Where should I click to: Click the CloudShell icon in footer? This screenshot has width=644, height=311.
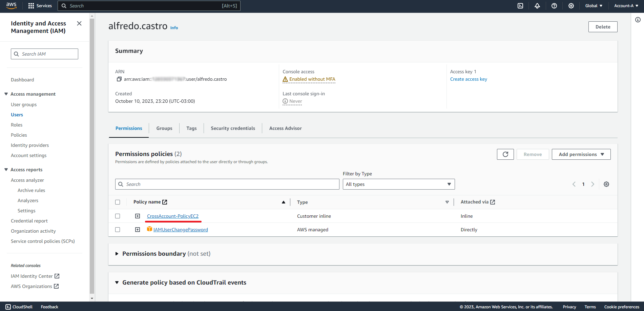click(x=8, y=307)
